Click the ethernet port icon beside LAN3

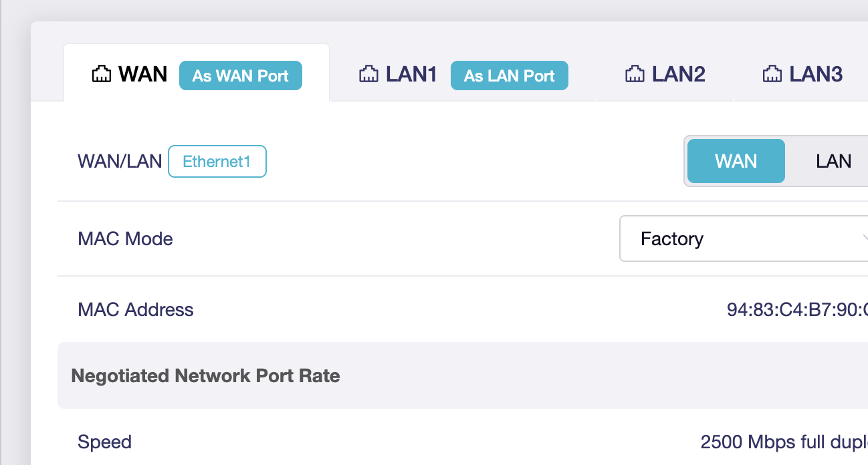[772, 74]
